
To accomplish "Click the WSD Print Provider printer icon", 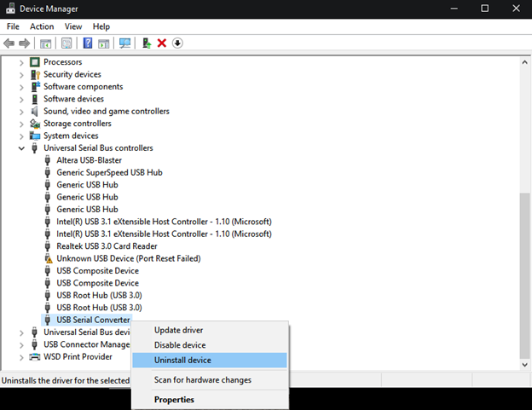I will (35, 357).
